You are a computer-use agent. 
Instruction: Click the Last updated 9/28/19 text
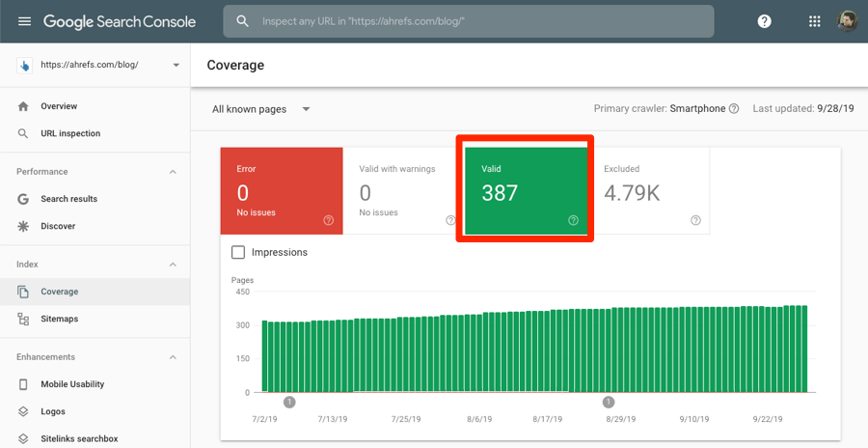pyautogui.click(x=803, y=109)
